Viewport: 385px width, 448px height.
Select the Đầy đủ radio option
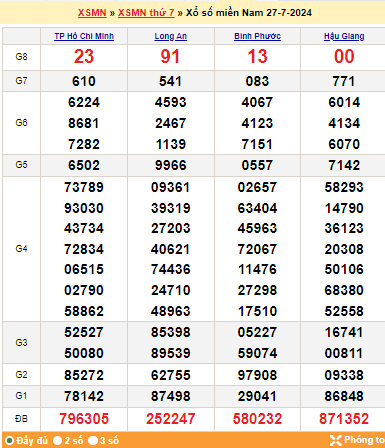pyautogui.click(x=9, y=440)
